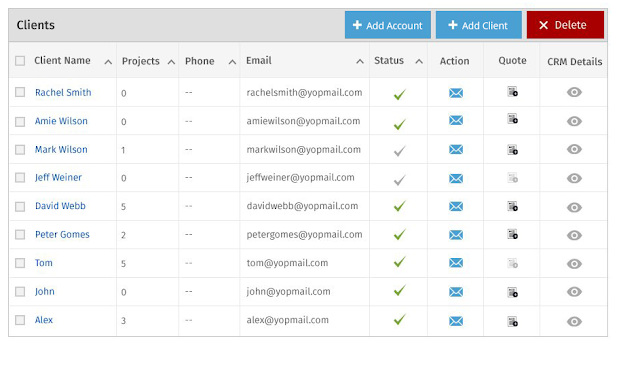Add a quote for John

tap(513, 292)
